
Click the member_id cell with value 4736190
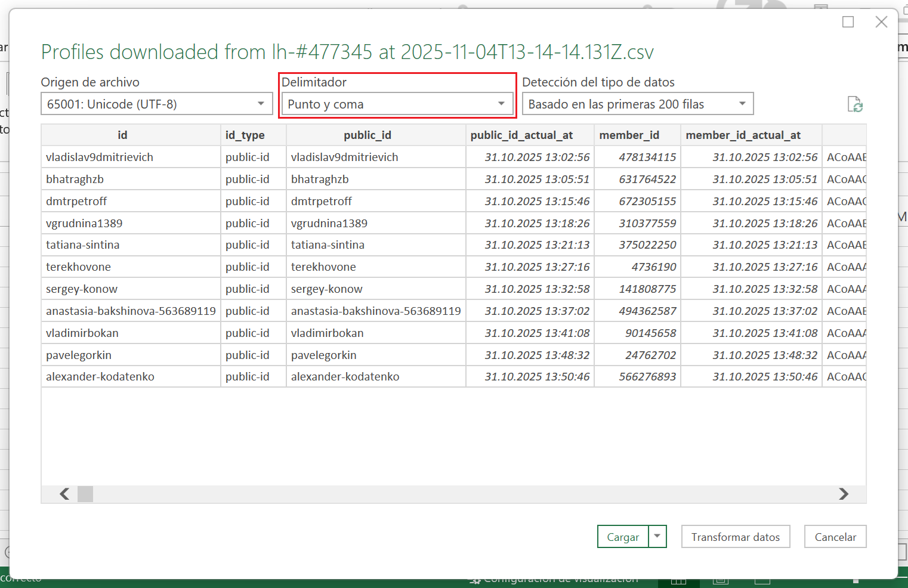click(x=653, y=267)
